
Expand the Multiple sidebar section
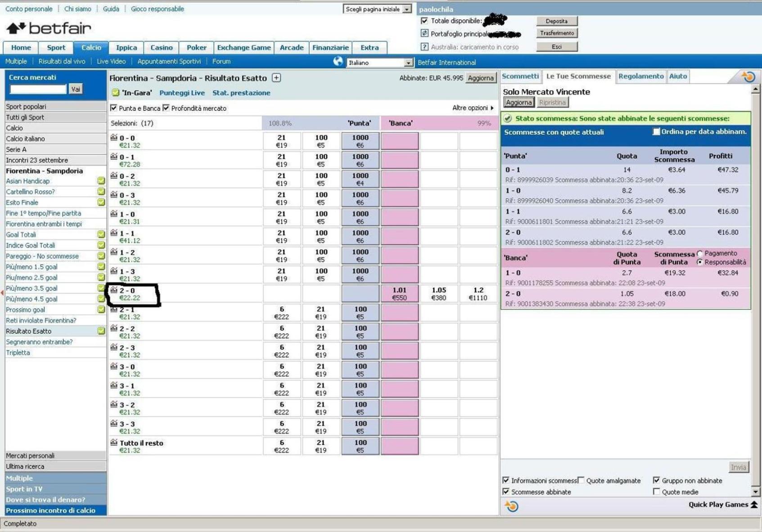(55, 478)
